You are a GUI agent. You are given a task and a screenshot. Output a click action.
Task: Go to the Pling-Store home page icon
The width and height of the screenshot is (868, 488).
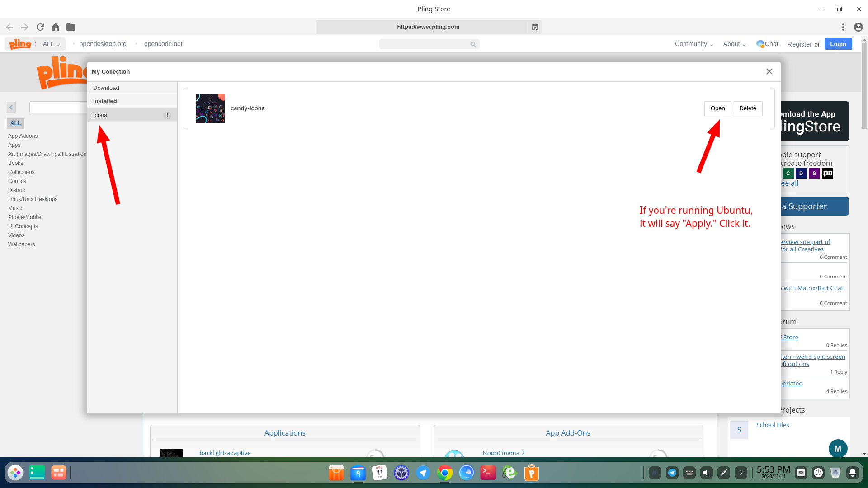(x=56, y=27)
